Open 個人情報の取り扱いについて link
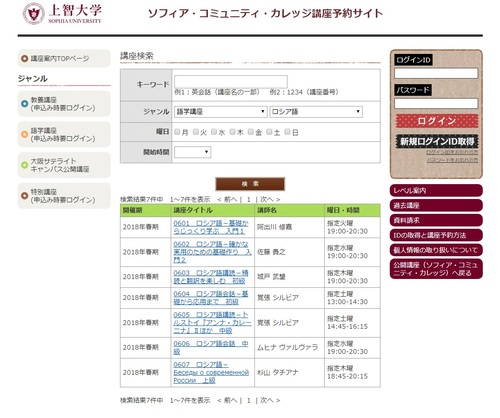 (x=436, y=250)
